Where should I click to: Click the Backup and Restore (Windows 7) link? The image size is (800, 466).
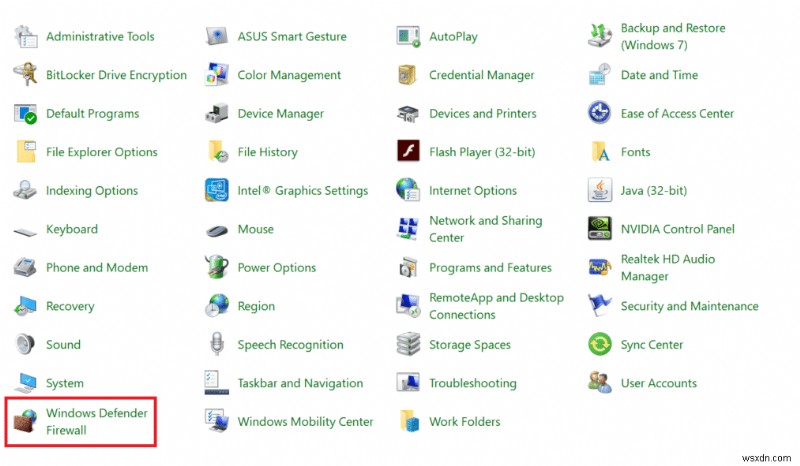tap(673, 37)
